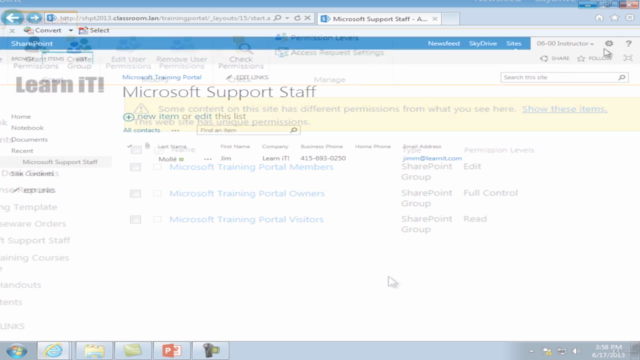Sort by the Business Phone column header
Screen dimensions: 640x360
tap(322, 146)
